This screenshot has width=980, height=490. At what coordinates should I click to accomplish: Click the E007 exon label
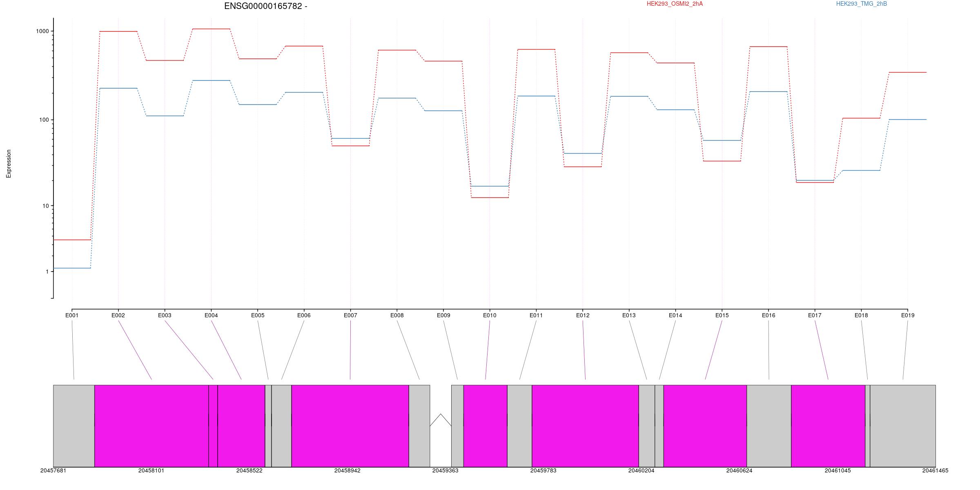point(350,315)
